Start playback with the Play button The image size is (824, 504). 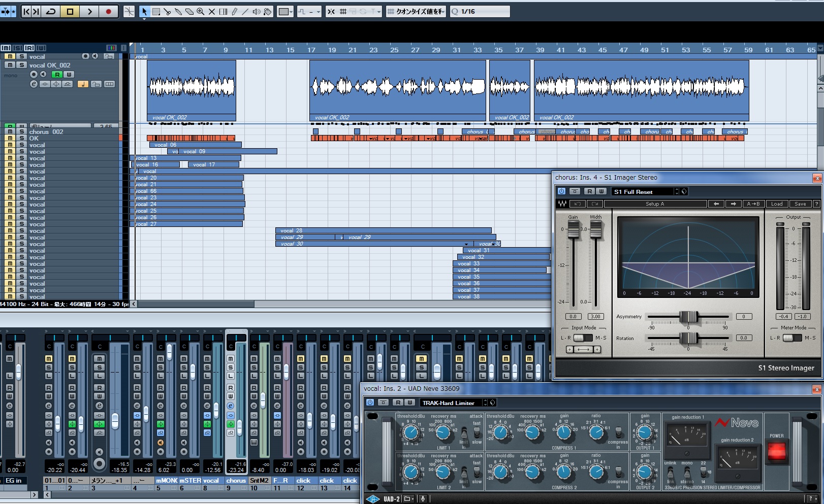[89, 11]
